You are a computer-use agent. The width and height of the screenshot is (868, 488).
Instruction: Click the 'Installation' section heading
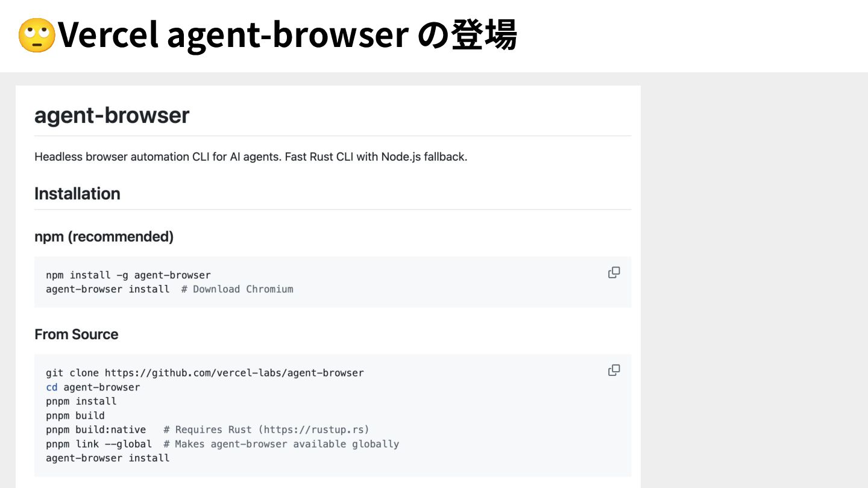(77, 193)
